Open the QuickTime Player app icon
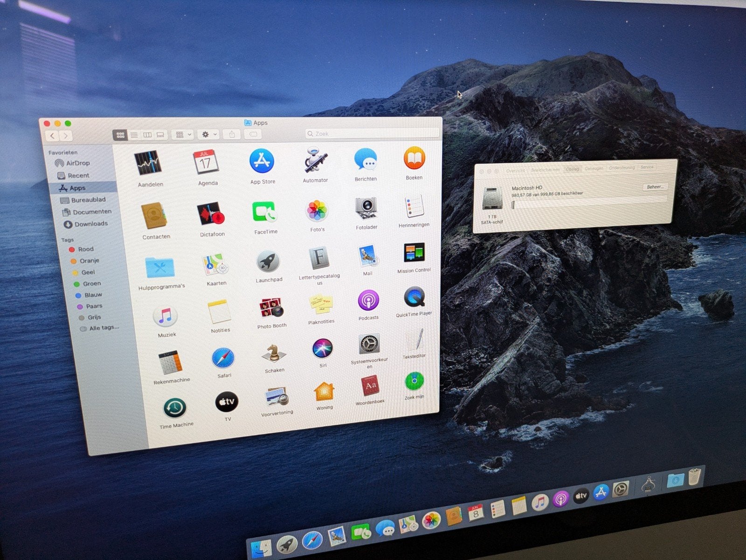746x560 pixels. [x=414, y=297]
